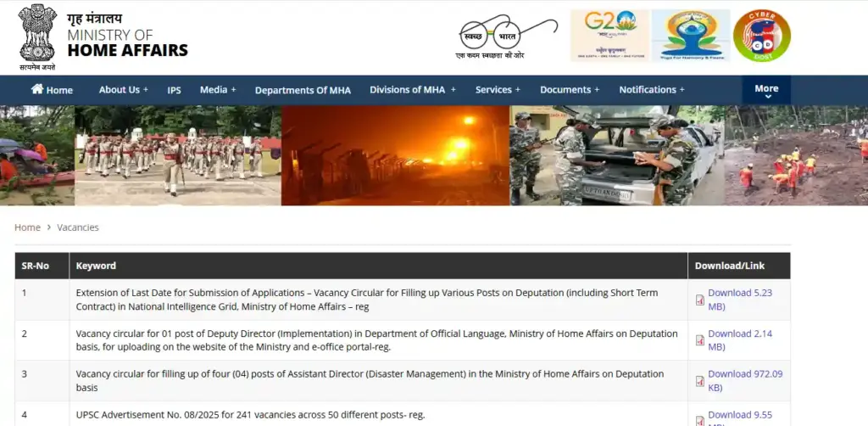Screen dimensions: 868x426
Task: Open the Yoga for Harmony logo
Action: click(690, 36)
